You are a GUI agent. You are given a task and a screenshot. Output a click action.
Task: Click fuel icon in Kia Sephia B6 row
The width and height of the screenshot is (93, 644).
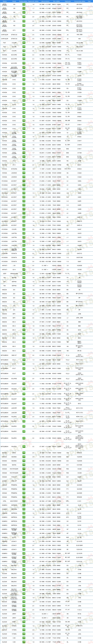tap(24, 277)
